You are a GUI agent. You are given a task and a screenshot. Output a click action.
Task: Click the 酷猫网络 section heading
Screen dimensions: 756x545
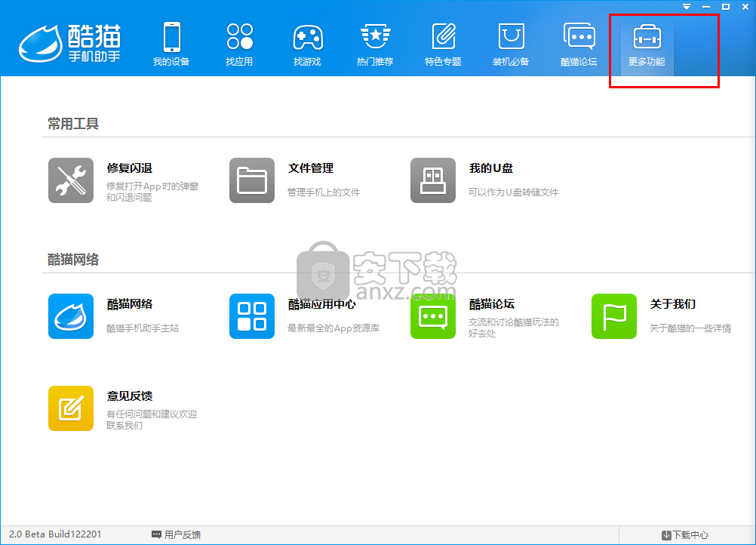tap(73, 260)
